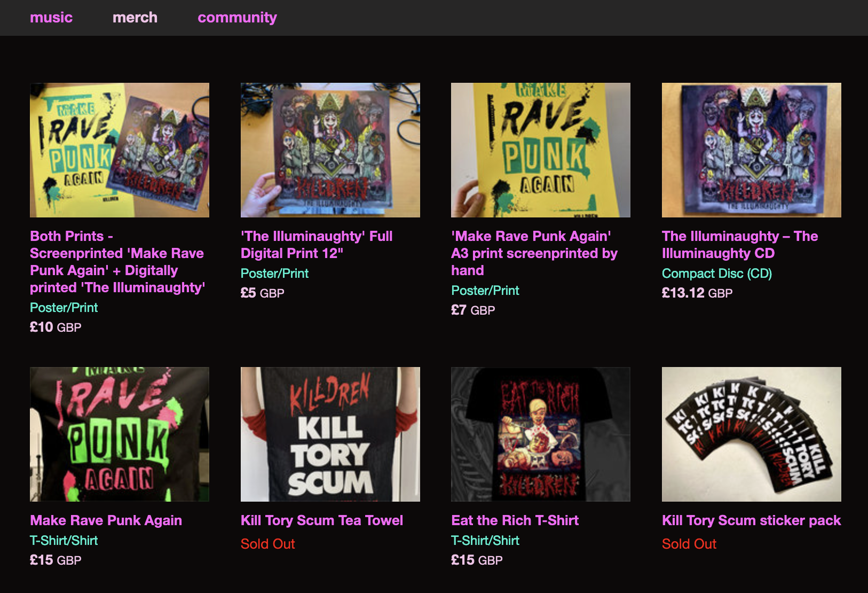
Task: Open the Eat the Rich T-Shirt title link
Action: 515,520
